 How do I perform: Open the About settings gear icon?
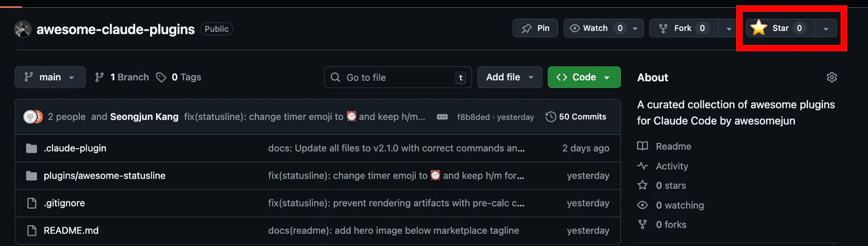tap(832, 78)
